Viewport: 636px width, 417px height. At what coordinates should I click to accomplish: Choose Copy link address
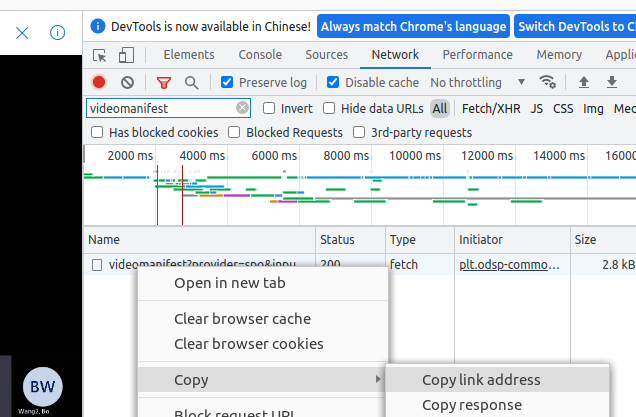tap(481, 380)
